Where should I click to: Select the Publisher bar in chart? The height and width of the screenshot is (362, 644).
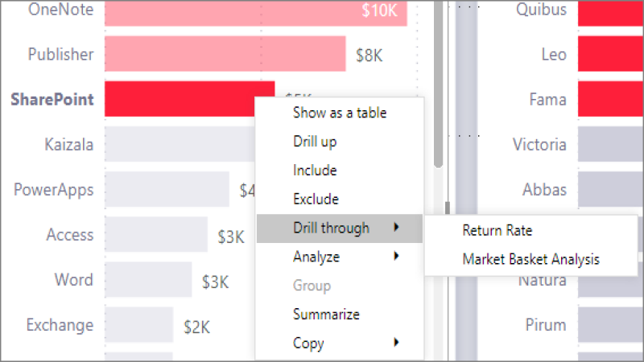(x=225, y=54)
